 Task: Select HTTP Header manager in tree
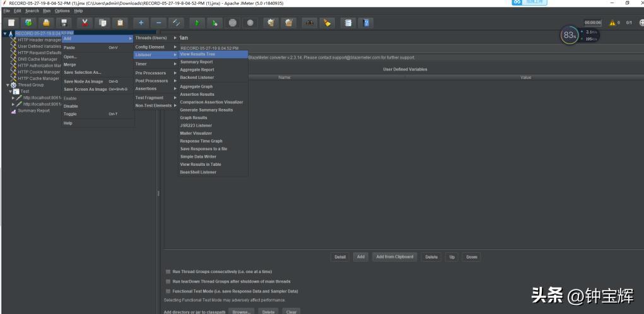tap(40, 40)
